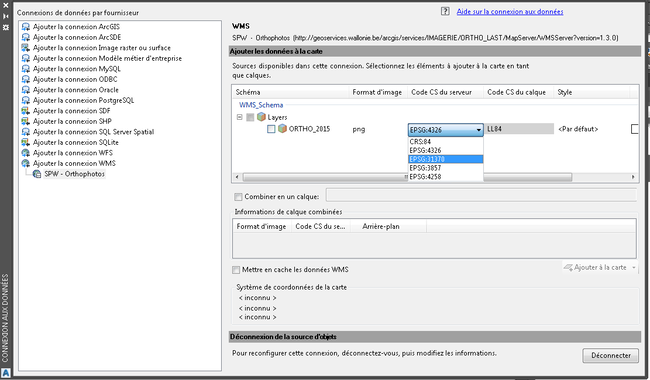Toggle the checkbox right of Par défaut style
650x380 pixels.
click(635, 129)
